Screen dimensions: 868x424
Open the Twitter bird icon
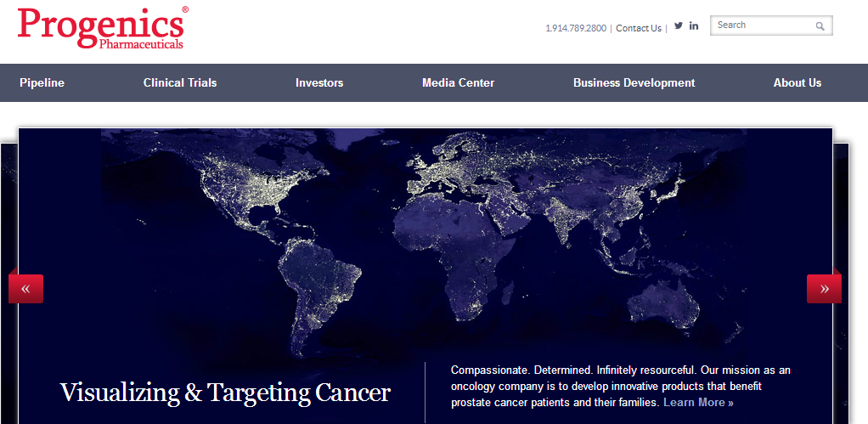(x=679, y=25)
